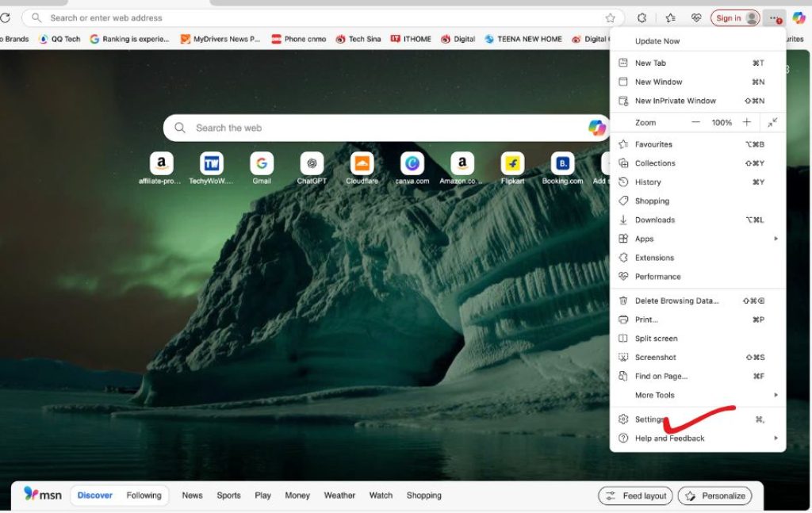Screen dimensions: 812x513
Task: Open the affiliate-pro Amazon shortcut tile
Action: pos(161,168)
